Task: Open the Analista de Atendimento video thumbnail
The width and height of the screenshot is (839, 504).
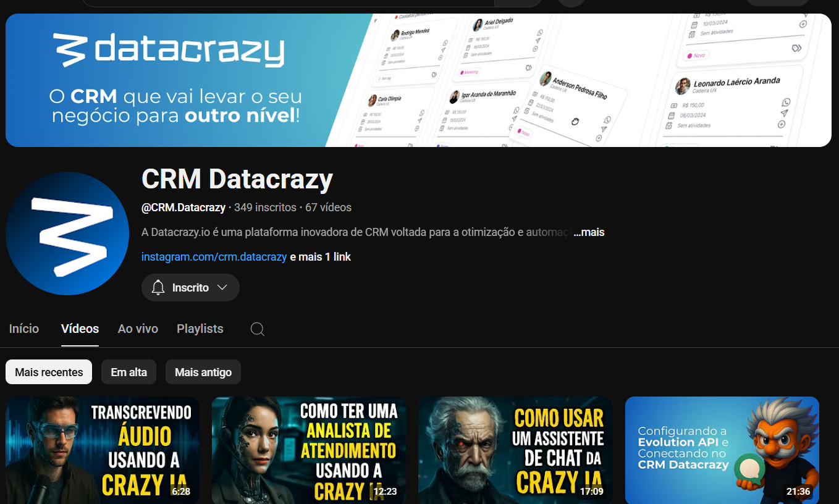Action: 309,450
